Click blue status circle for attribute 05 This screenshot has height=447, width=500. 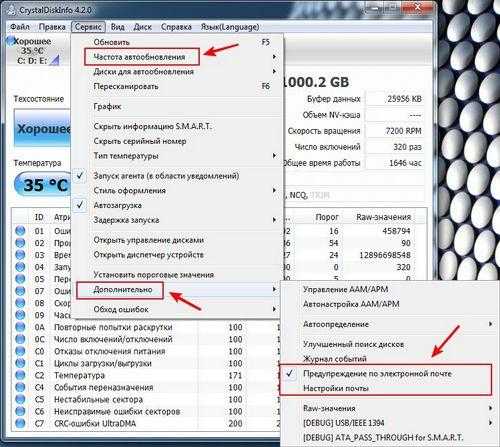[20, 279]
